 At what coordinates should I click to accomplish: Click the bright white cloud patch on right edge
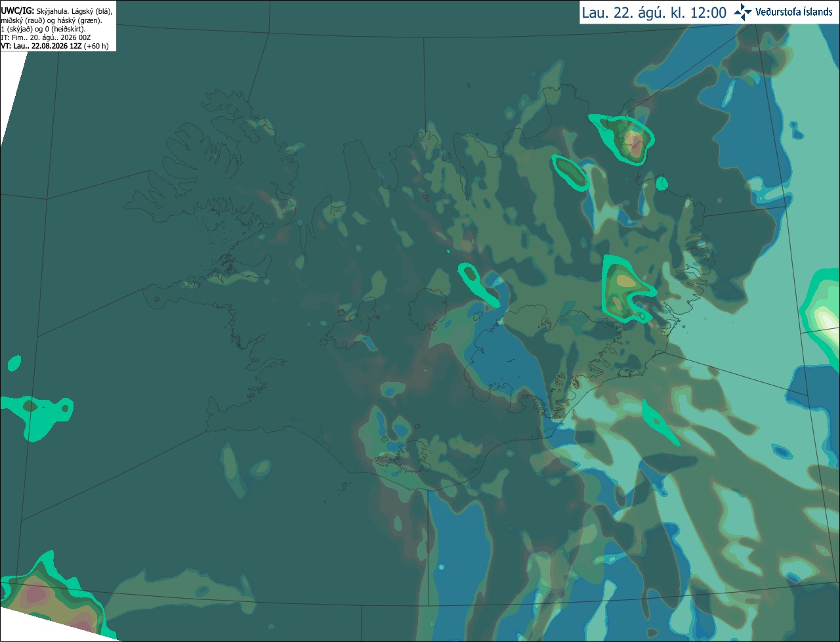pos(825,318)
